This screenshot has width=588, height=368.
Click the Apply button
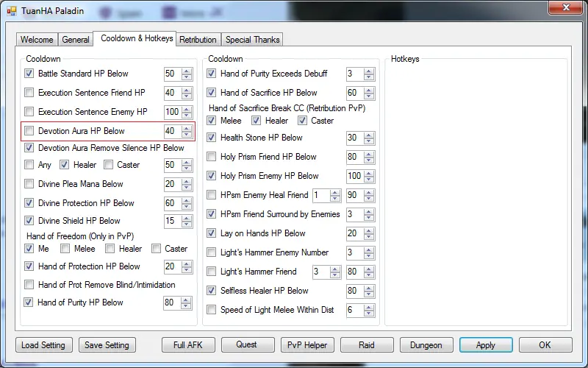click(485, 345)
